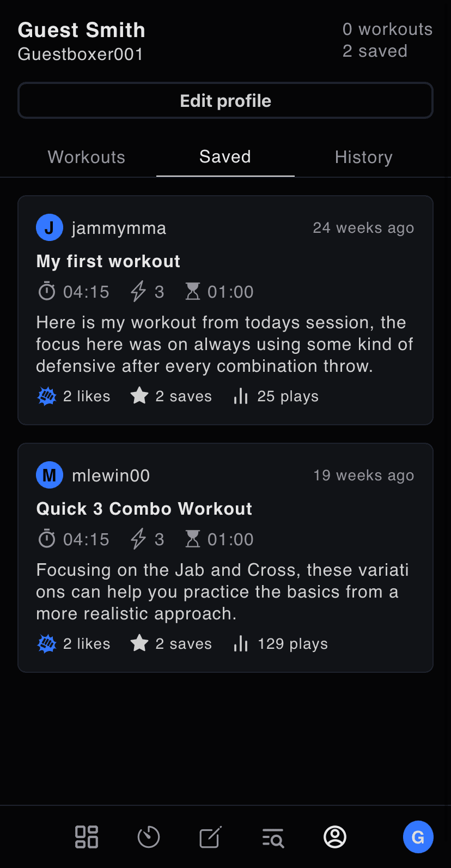Click the blue M avatar for mlewin00
The width and height of the screenshot is (451, 868).
[x=50, y=475]
